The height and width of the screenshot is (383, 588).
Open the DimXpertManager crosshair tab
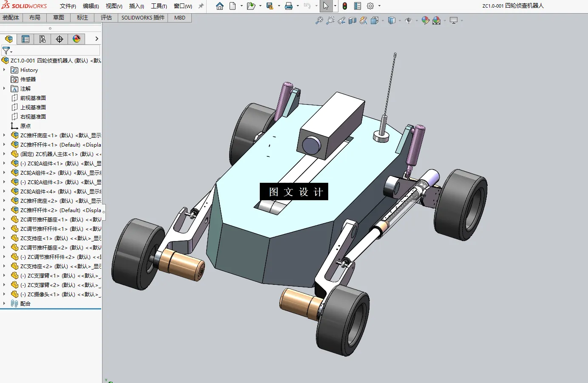coord(60,39)
